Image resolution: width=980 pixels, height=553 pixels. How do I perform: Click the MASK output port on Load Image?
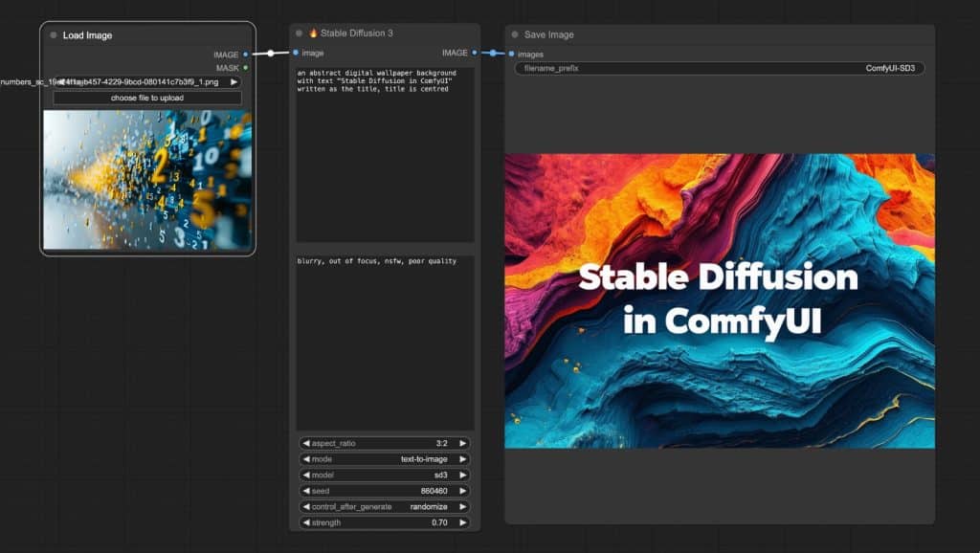tap(246, 68)
